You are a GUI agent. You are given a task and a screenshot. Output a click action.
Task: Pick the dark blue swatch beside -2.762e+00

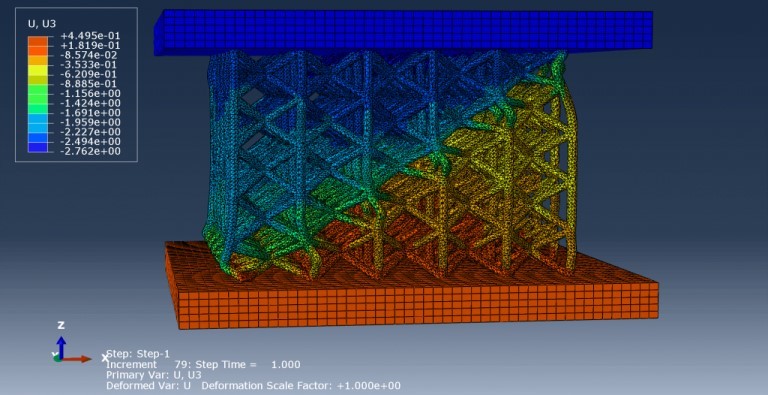point(38,148)
